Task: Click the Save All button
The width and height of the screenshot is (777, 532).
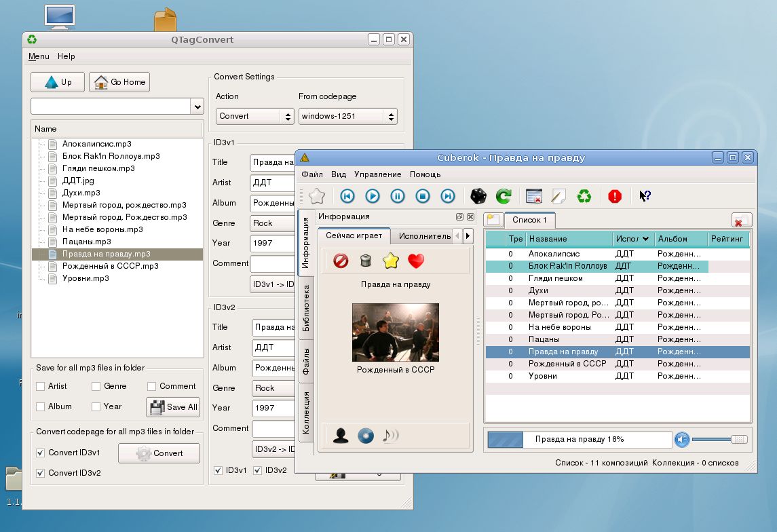Action: [174, 407]
